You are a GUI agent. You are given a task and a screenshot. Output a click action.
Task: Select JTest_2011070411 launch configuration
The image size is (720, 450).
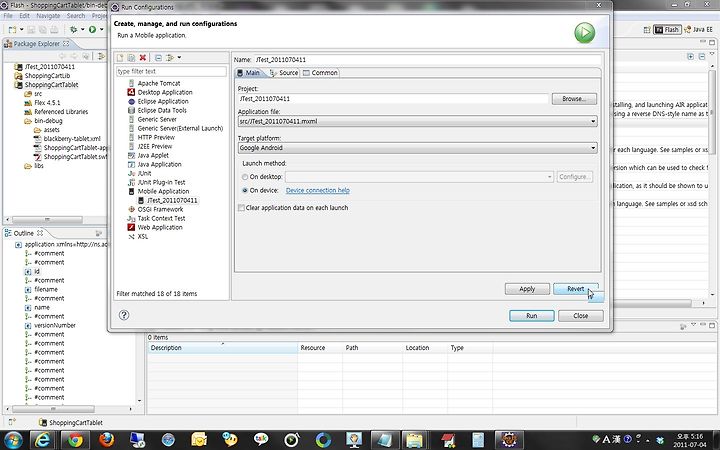coord(172,200)
